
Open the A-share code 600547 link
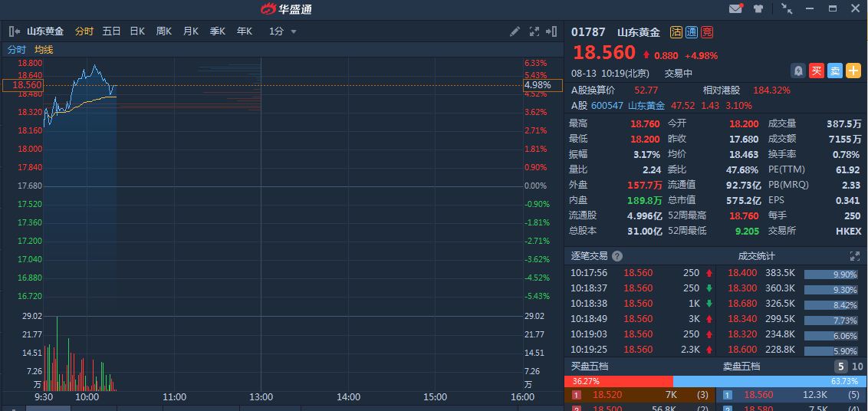(x=607, y=105)
